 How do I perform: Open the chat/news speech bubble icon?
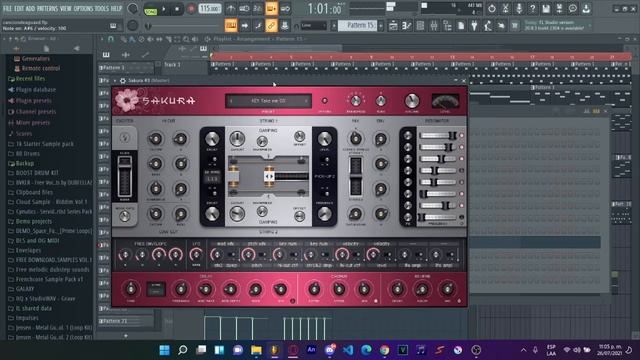click(x=573, y=9)
